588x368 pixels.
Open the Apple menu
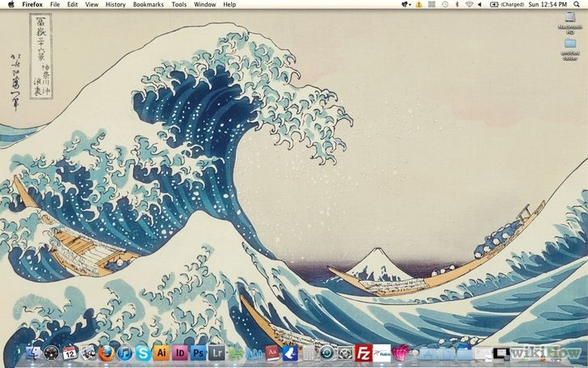(x=10, y=5)
